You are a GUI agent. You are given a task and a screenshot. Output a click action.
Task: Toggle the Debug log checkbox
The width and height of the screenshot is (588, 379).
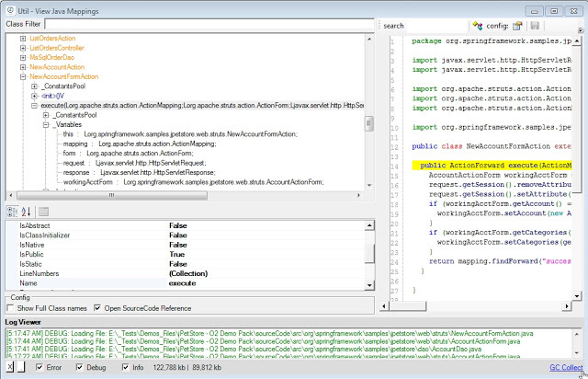click(78, 368)
